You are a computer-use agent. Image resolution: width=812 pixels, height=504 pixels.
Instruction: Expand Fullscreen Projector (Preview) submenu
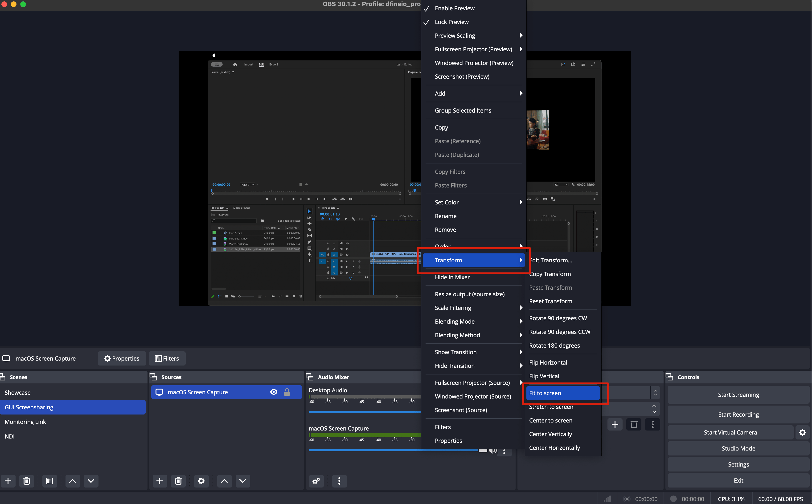[x=474, y=49]
